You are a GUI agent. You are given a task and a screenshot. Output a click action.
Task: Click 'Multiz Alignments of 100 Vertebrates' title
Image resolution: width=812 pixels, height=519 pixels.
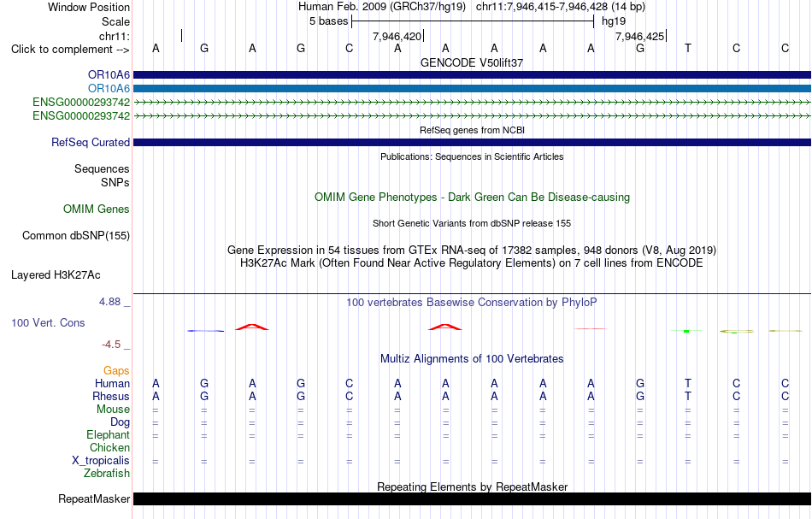[472, 359]
